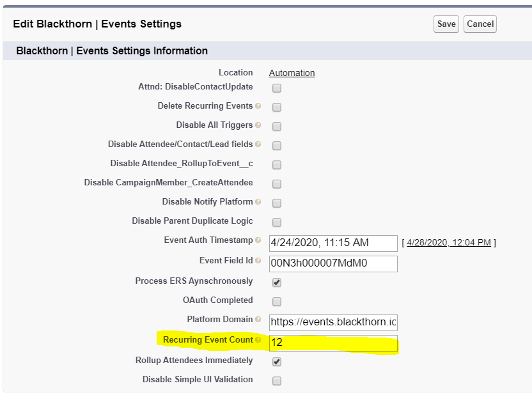The height and width of the screenshot is (411, 532).
Task: Click help icon beside Disable Attendee/Contact/Lead fields
Action: (258, 144)
